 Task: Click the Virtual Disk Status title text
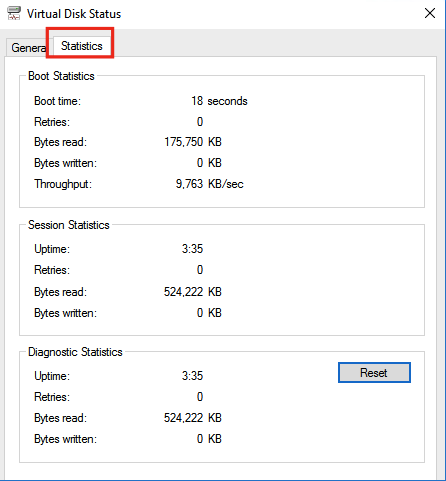[x=74, y=14]
